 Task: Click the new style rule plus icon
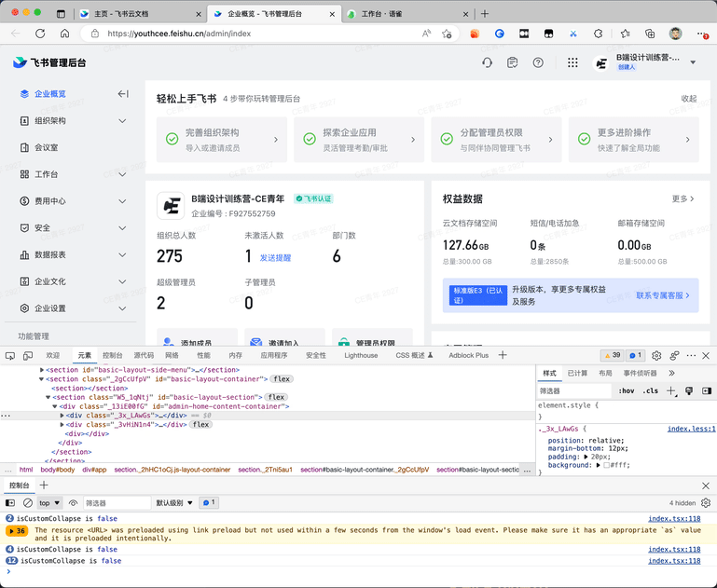coord(670,390)
